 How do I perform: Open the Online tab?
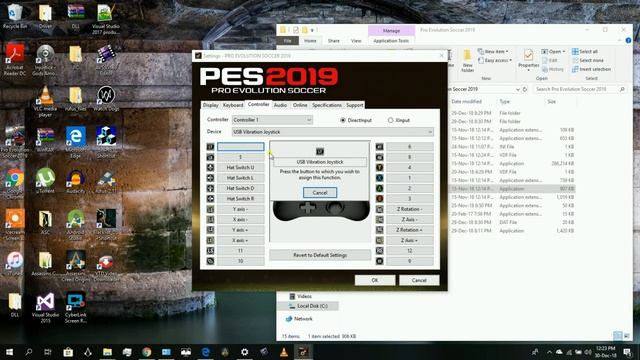pyautogui.click(x=300, y=105)
